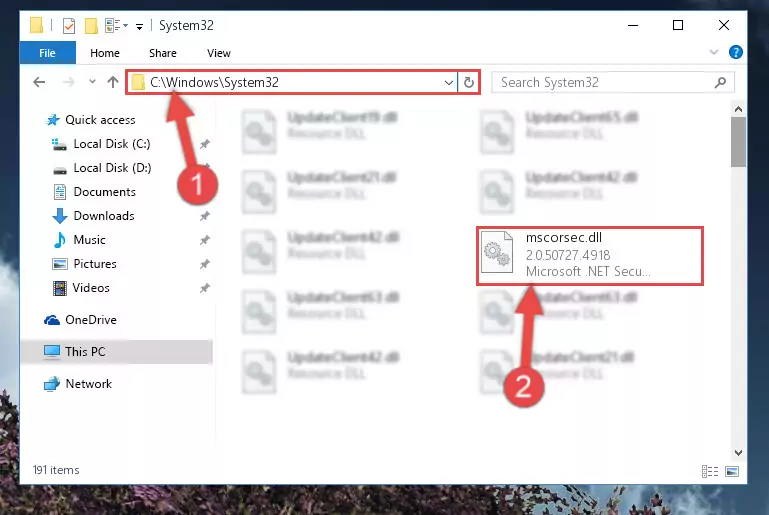Click the Properties quick access toolbar icon
The image size is (769, 515).
pos(69,26)
